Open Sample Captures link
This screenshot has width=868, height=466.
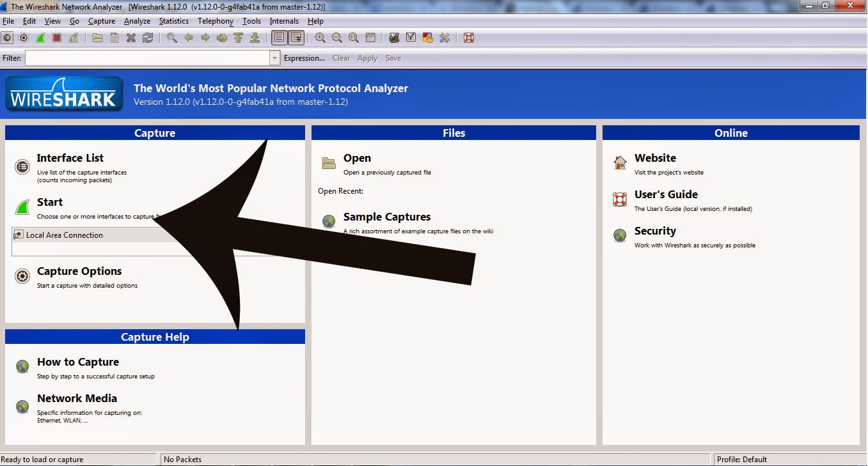[387, 217]
